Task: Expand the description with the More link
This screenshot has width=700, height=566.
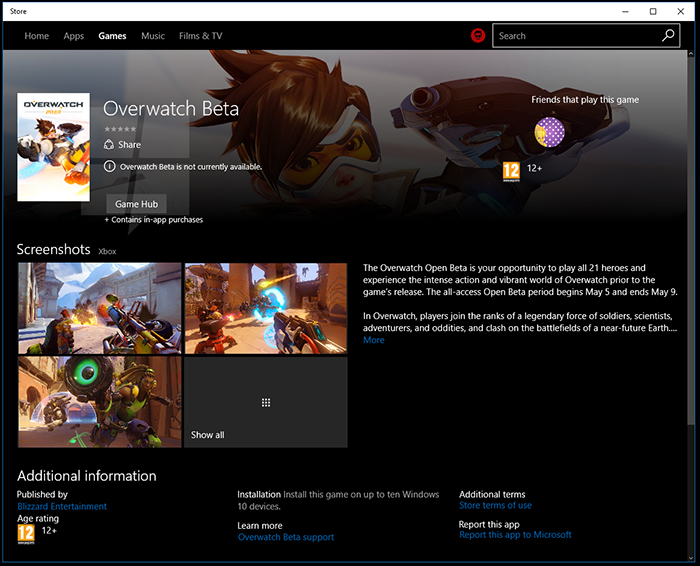Action: [373, 340]
